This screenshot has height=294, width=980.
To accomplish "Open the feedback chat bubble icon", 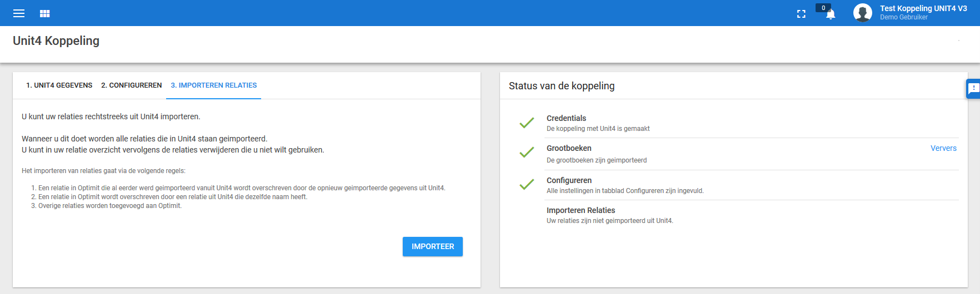I will (x=973, y=89).
